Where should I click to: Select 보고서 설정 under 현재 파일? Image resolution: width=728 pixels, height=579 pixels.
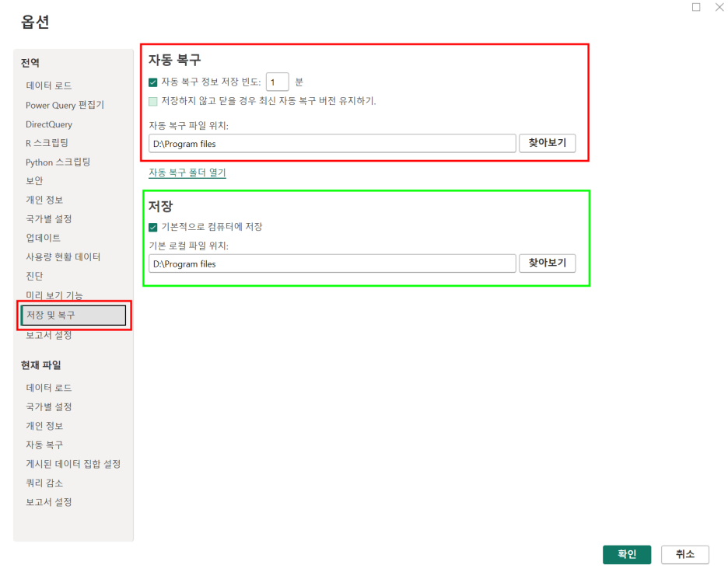(x=49, y=502)
